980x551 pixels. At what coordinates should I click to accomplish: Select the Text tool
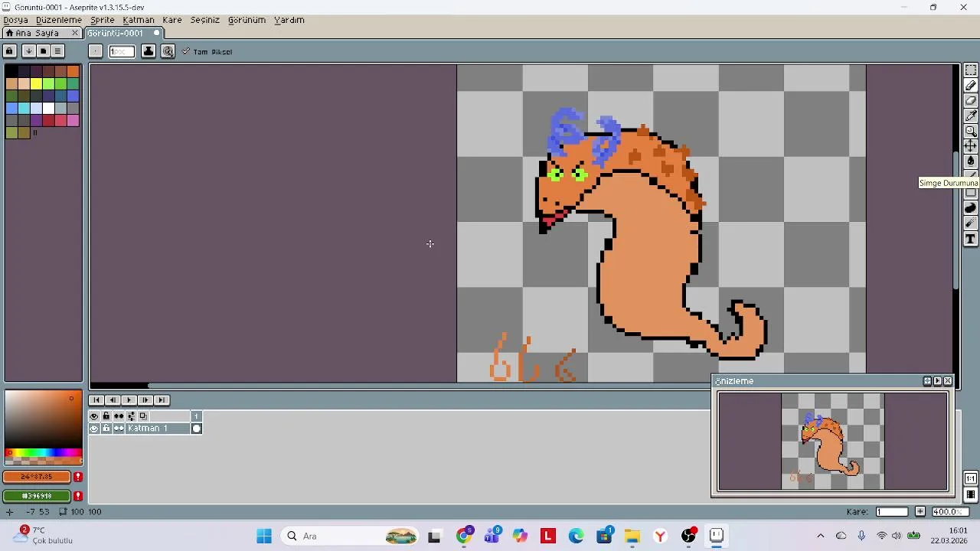pos(971,240)
